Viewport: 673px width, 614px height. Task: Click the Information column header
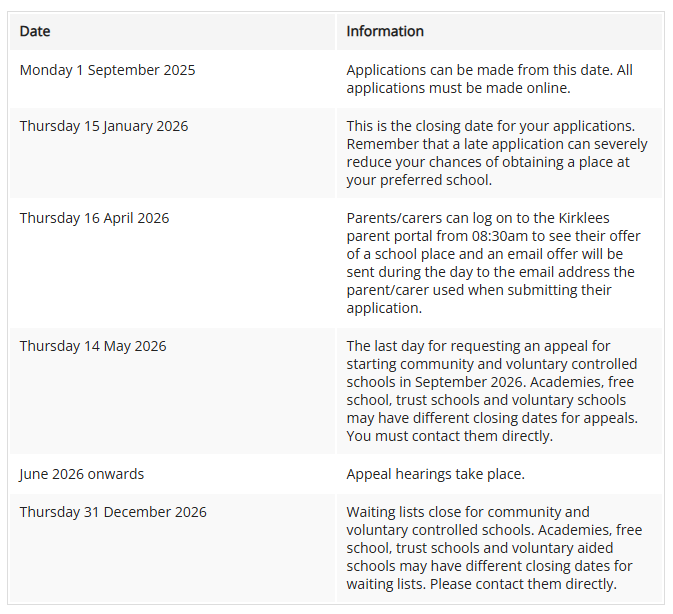[385, 31]
